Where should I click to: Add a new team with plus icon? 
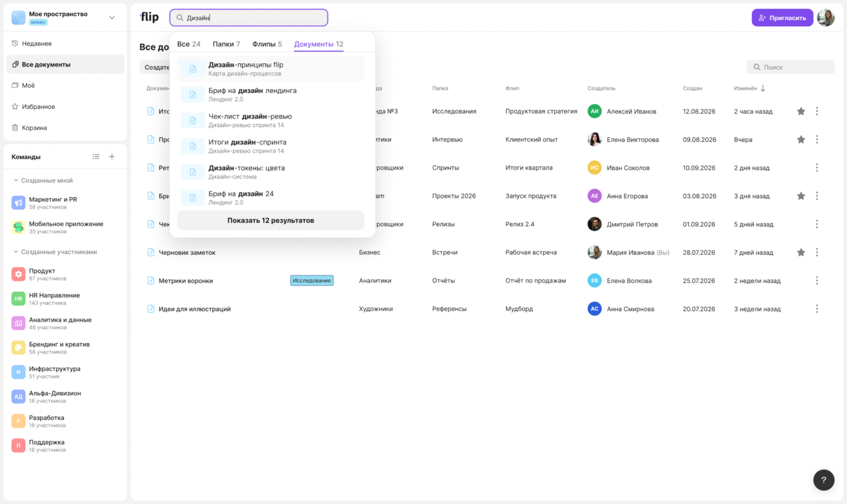point(112,157)
